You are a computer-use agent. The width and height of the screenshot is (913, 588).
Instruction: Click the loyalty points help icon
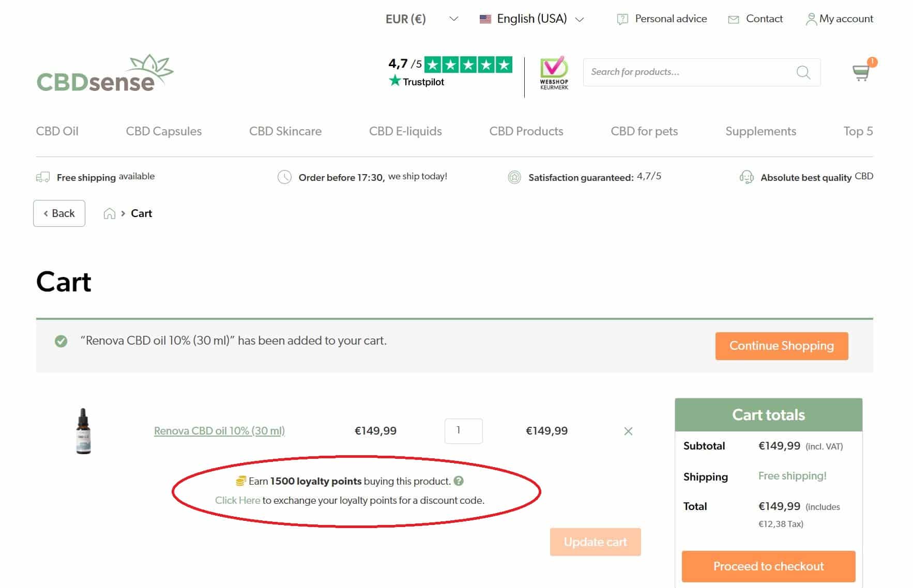459,481
